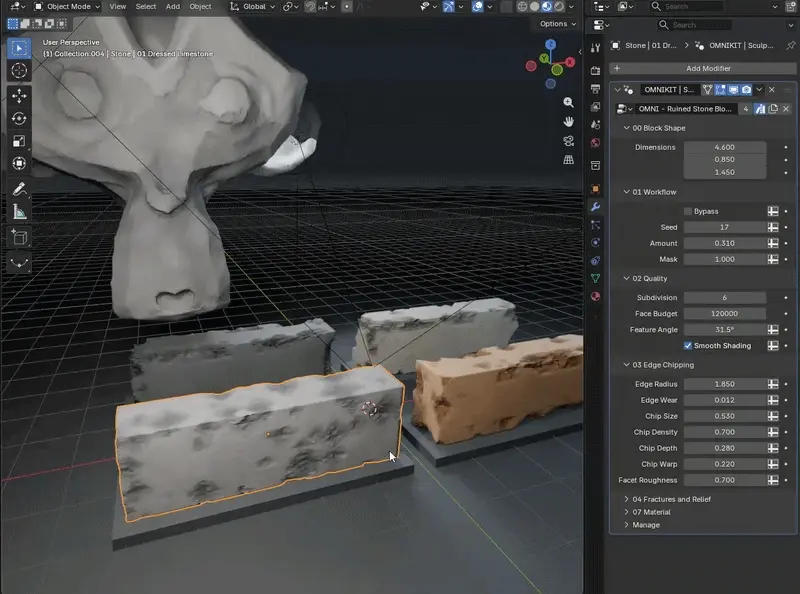Open Global transform orientation dropdown
Image resolution: width=800 pixels, height=594 pixels.
tap(253, 7)
